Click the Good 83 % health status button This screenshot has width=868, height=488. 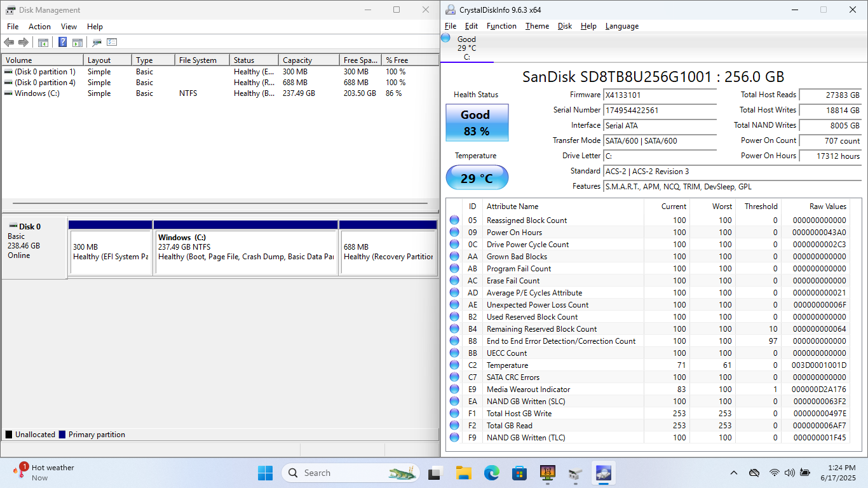click(477, 123)
